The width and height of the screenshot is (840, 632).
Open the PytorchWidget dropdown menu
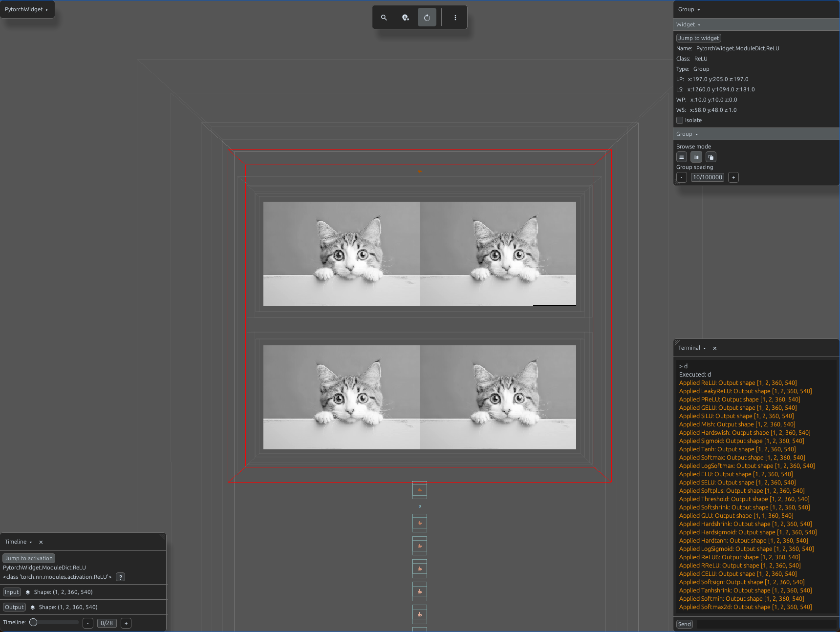(x=26, y=9)
